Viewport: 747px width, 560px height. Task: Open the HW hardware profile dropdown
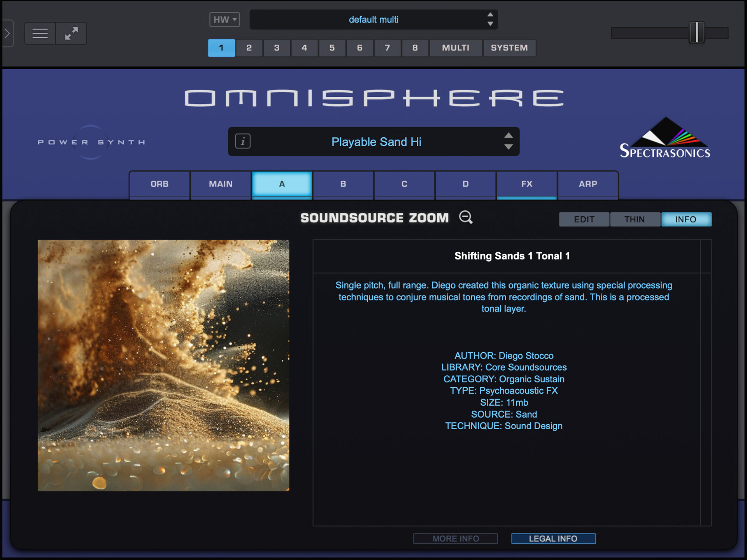(224, 19)
